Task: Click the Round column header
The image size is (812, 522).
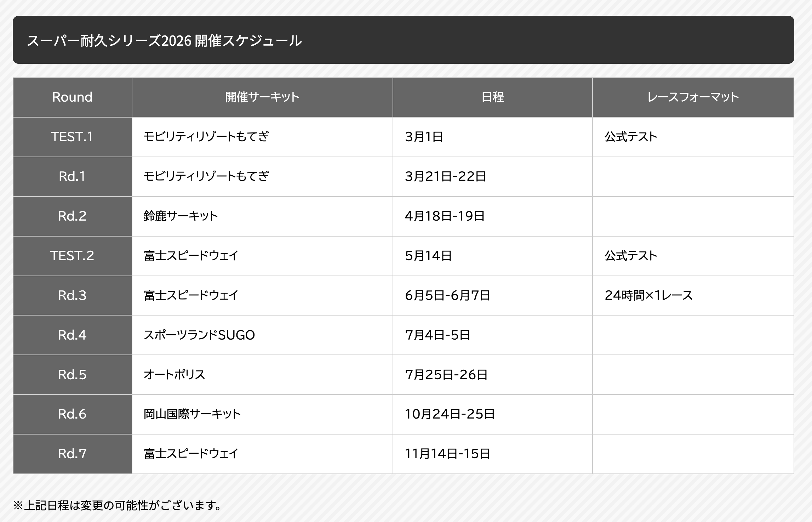Action: 72,97
